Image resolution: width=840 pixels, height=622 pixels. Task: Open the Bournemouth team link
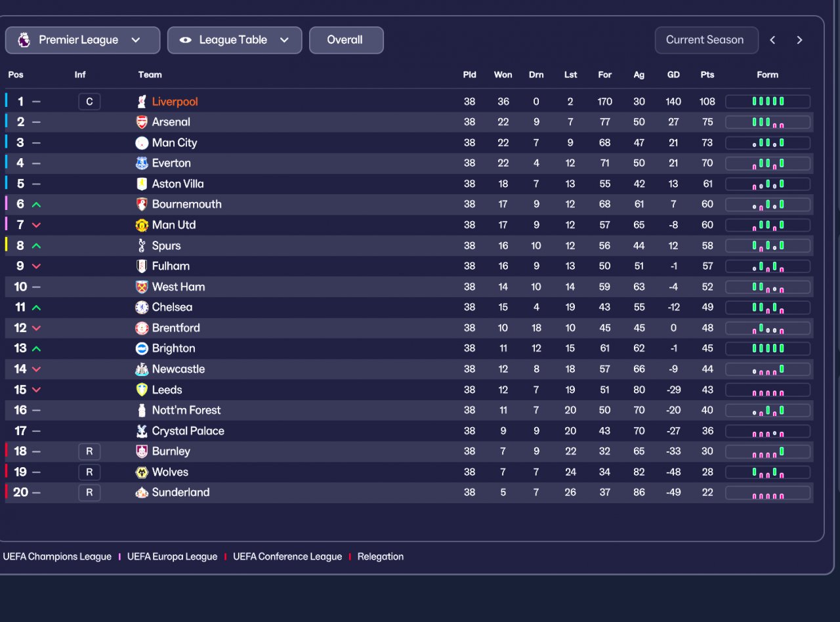(186, 204)
